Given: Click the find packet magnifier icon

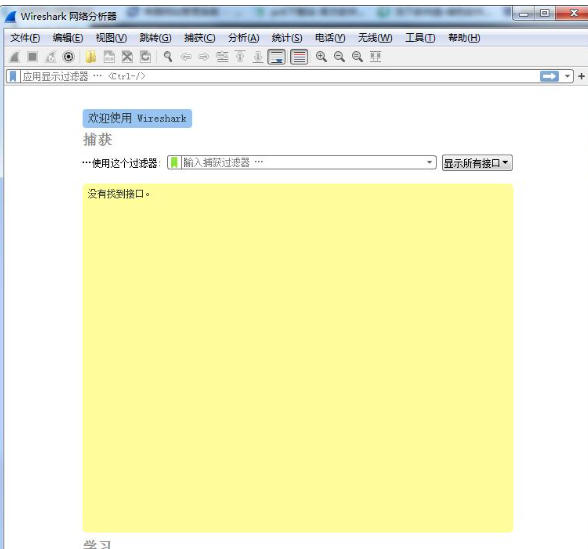Looking at the screenshot, I should point(168,57).
